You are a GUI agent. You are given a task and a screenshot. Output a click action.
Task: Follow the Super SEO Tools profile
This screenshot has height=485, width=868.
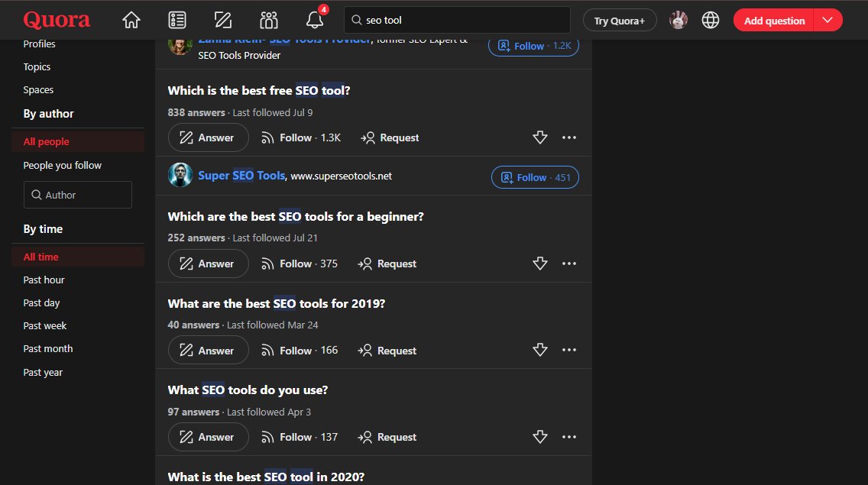[x=535, y=177]
